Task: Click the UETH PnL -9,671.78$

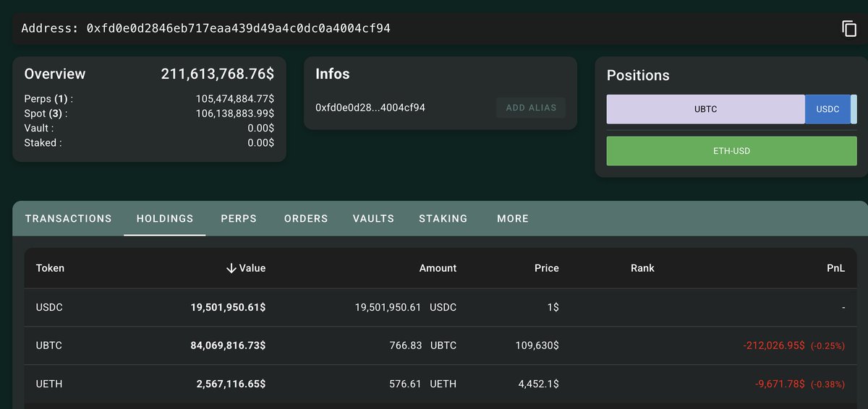Action: (x=780, y=384)
